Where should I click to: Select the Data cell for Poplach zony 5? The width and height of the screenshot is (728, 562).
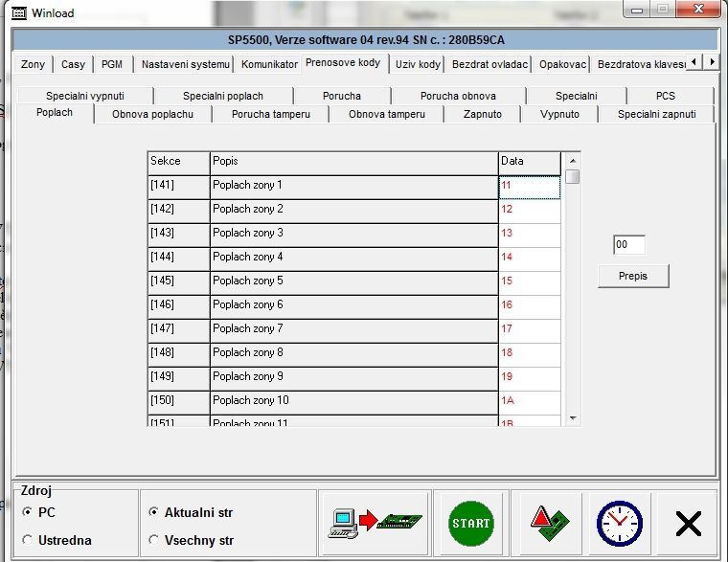pos(529,281)
